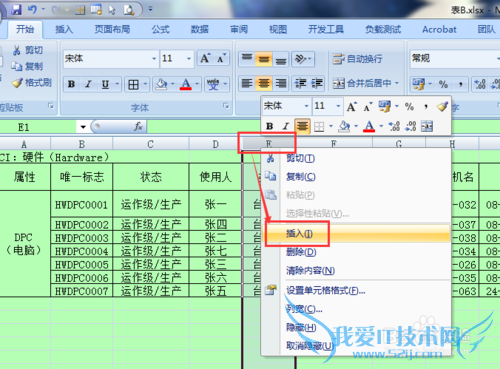Click the Copy (复制) ribbon button
Image resolution: width=500 pixels, height=369 pixels.
[x=27, y=66]
